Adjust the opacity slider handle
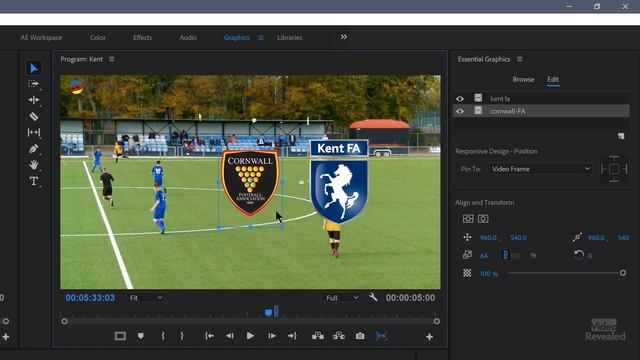The height and width of the screenshot is (360, 640). 623,273
